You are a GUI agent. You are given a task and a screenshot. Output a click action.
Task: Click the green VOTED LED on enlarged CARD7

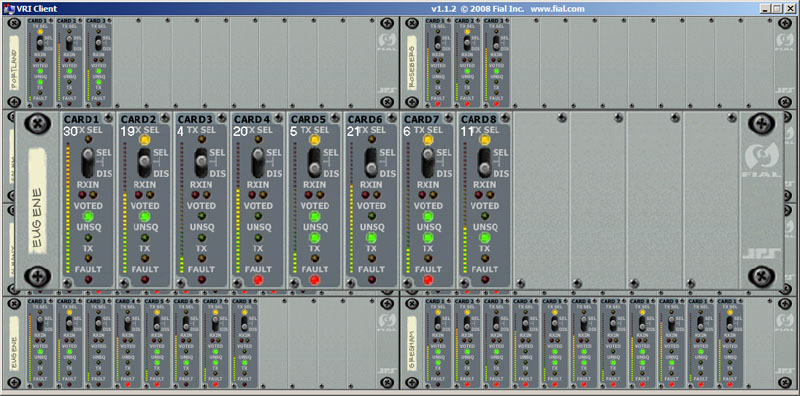coord(428,216)
